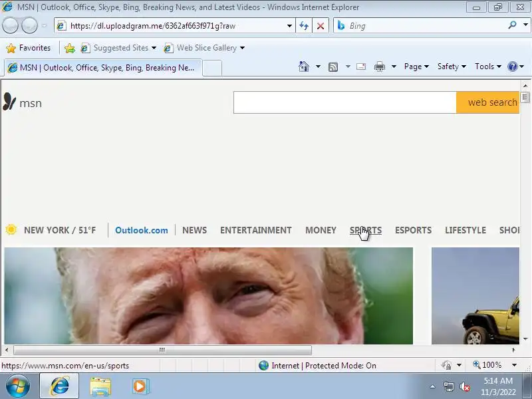Click the MSN web search text field

tap(344, 102)
